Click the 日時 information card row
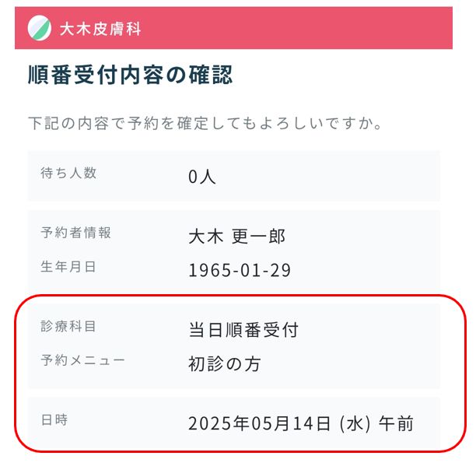Screen dimensions: 476x463 [x=233, y=423]
